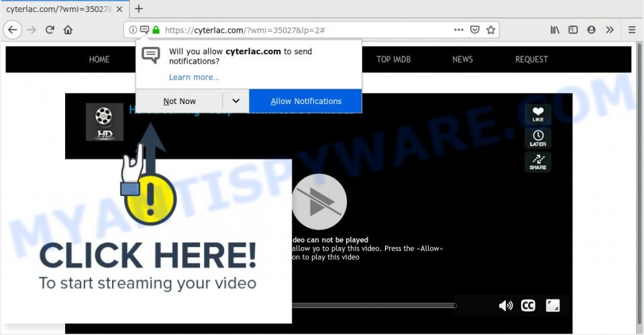Image resolution: width=644 pixels, height=335 pixels.
Task: Click the yellow exclamation warning icon
Action: coord(150,199)
